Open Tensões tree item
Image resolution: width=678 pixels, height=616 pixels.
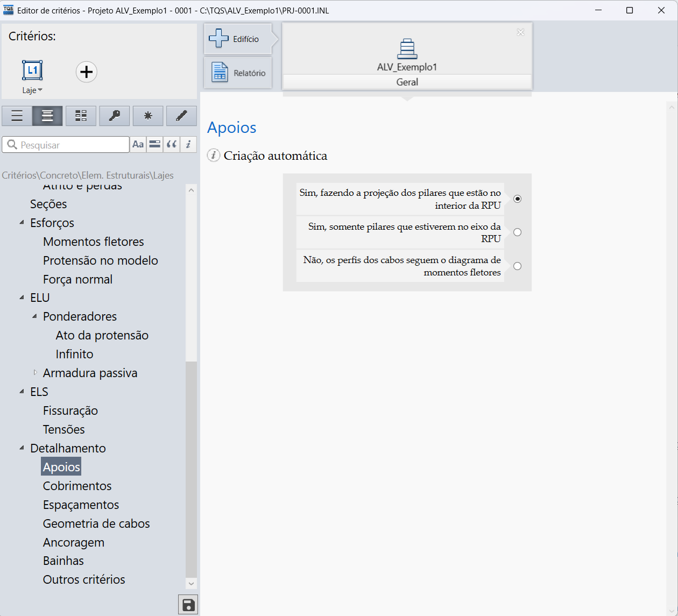point(64,429)
